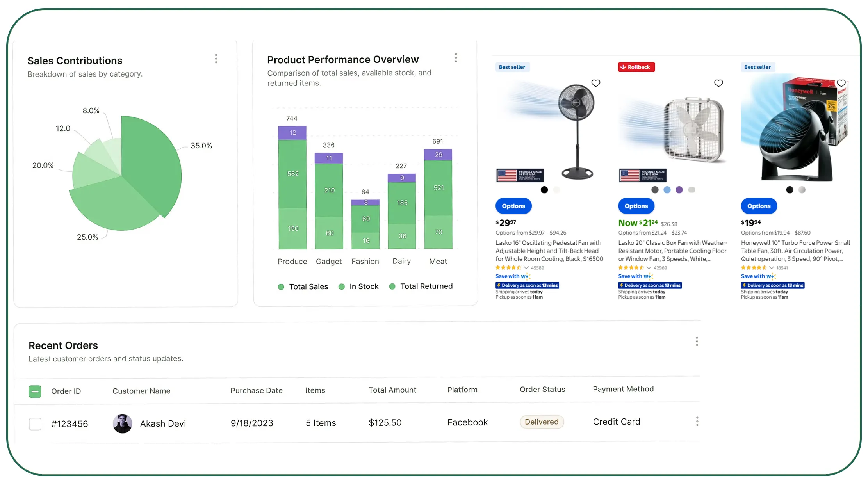The image size is (868, 484).
Task: Select blue color swatch for Lasko Box Fan
Action: [667, 190]
